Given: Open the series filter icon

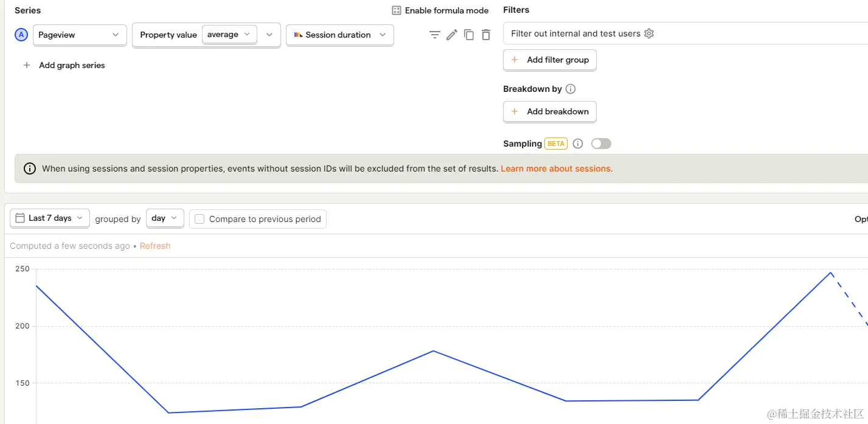Looking at the screenshot, I should [434, 35].
